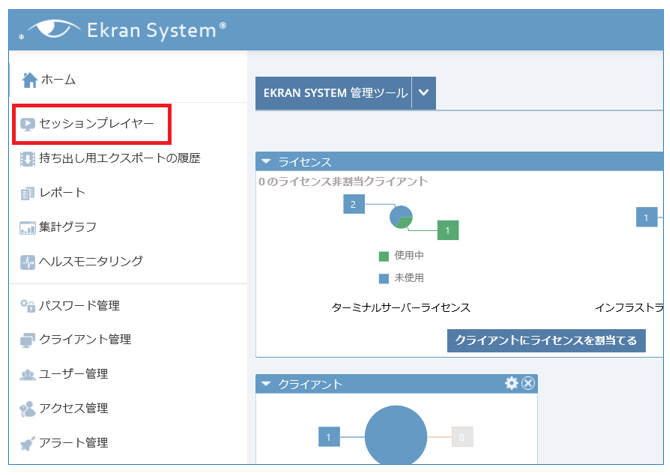Collapse the クライアント panel triangle
Image resolution: width=670 pixels, height=475 pixels.
tap(266, 384)
